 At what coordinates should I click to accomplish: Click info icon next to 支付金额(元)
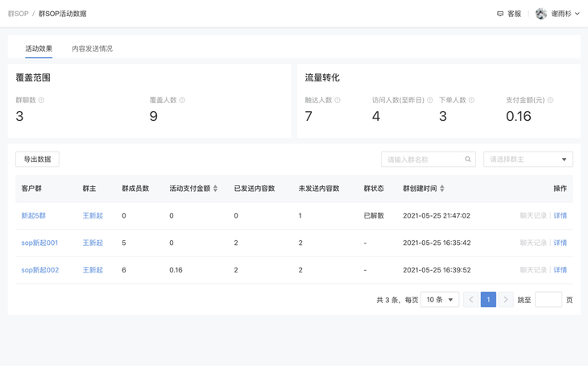[550, 100]
